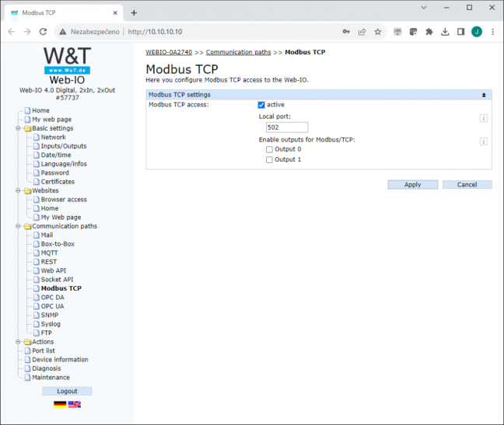Go back to the previous page
Viewport: 504px width, 425px height.
coord(12,31)
